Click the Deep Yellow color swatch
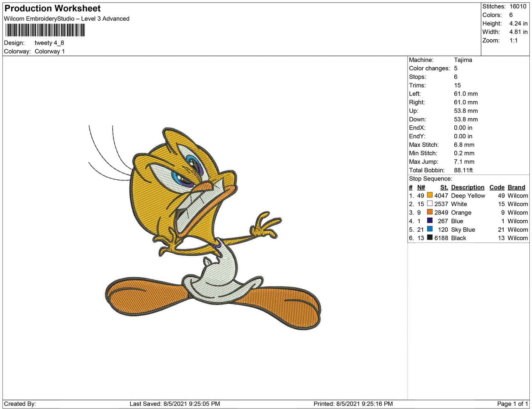The height and width of the screenshot is (409, 532). tap(430, 195)
